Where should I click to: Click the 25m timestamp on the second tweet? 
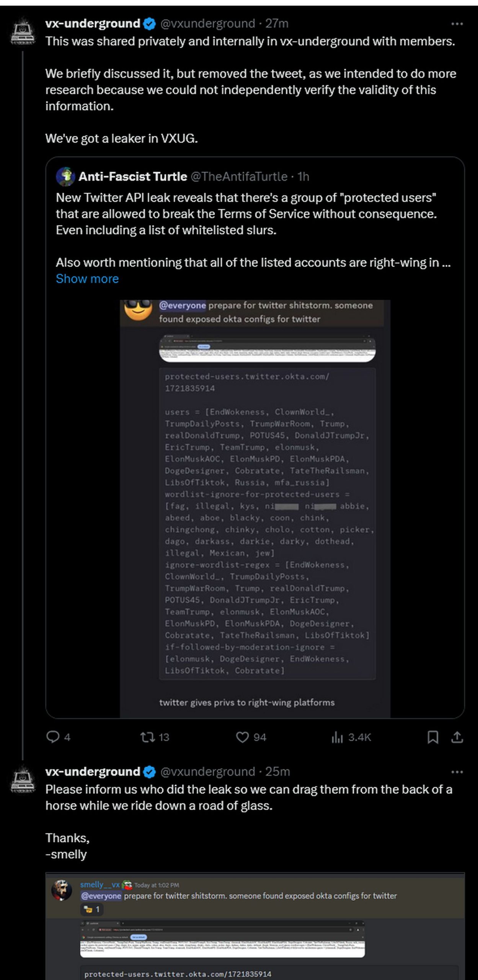[x=277, y=771]
